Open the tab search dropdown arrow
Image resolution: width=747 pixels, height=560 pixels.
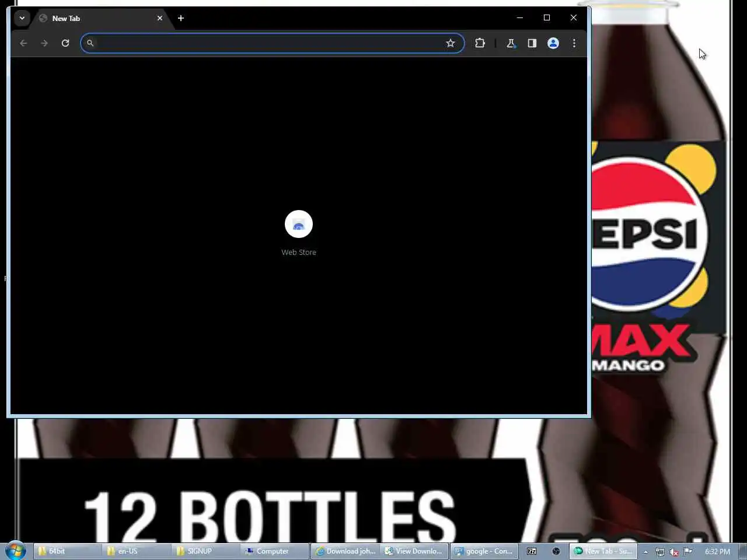click(x=22, y=18)
